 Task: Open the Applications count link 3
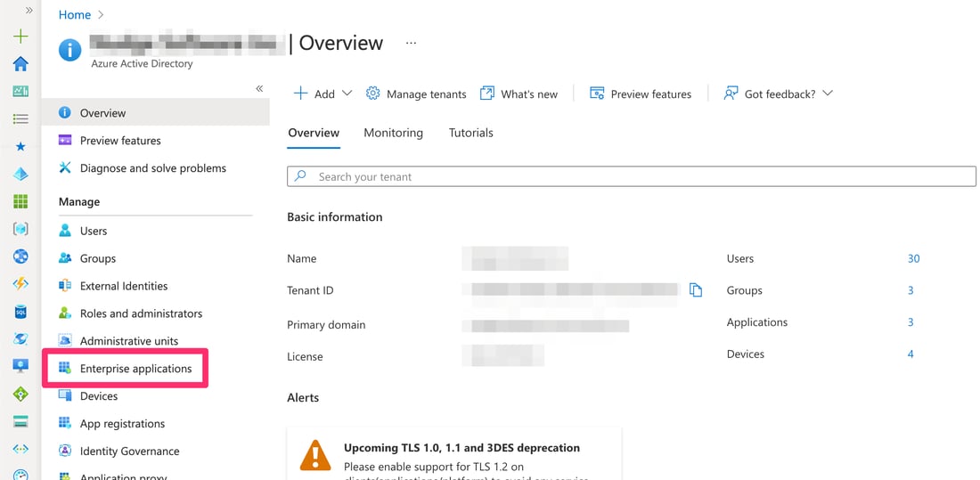pos(910,321)
